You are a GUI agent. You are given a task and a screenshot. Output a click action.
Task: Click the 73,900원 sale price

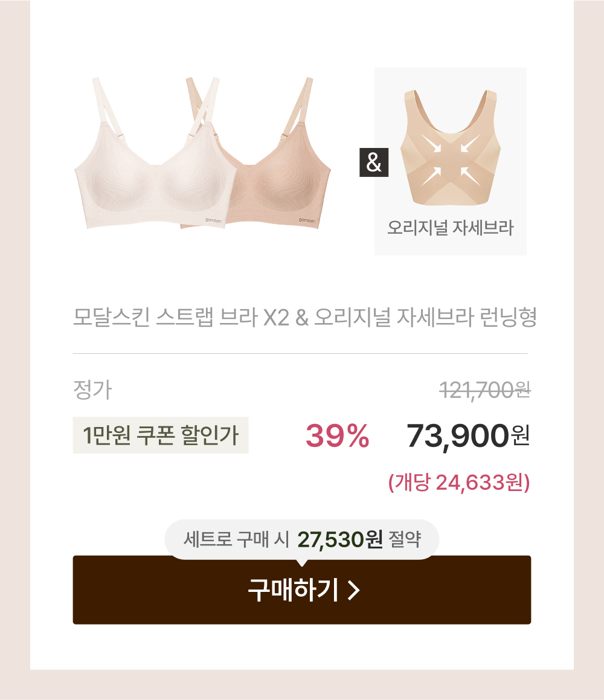tap(468, 436)
